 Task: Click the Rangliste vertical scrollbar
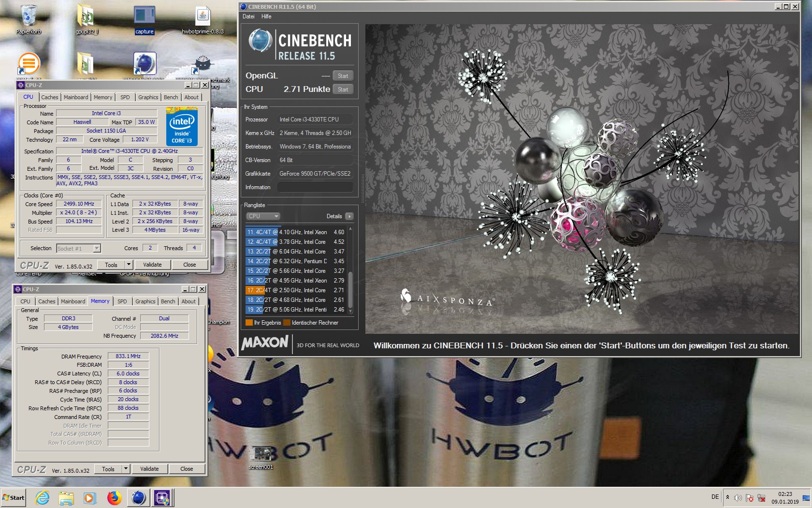[350, 271]
